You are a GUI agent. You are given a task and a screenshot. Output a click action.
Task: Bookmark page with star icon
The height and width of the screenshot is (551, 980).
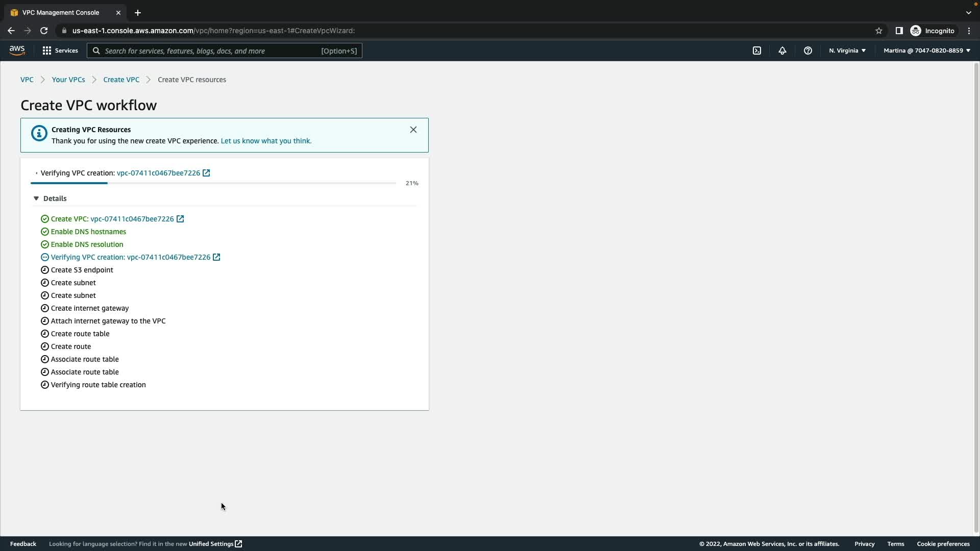[878, 31]
